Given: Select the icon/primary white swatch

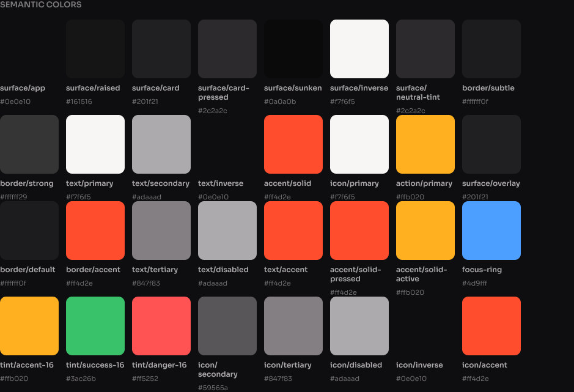Looking at the screenshot, I should (x=359, y=144).
